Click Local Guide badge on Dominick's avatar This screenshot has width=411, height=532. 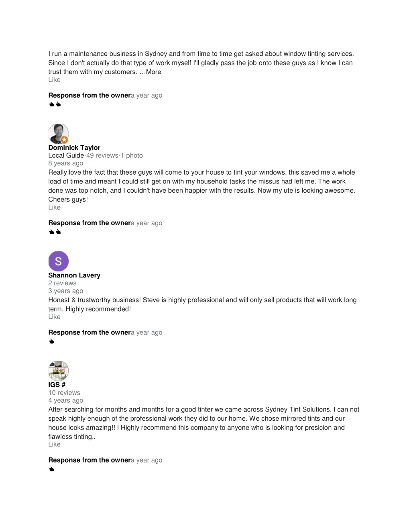tap(64, 140)
